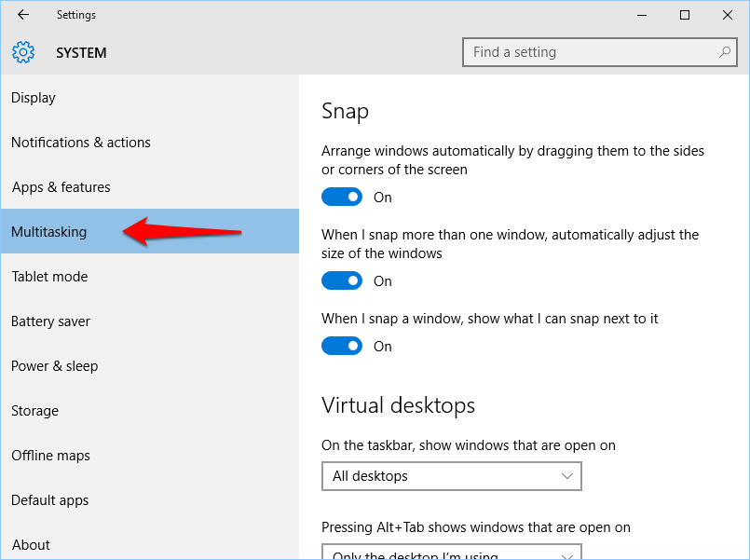Open Storage settings
The height and width of the screenshot is (560, 750).
tap(34, 410)
